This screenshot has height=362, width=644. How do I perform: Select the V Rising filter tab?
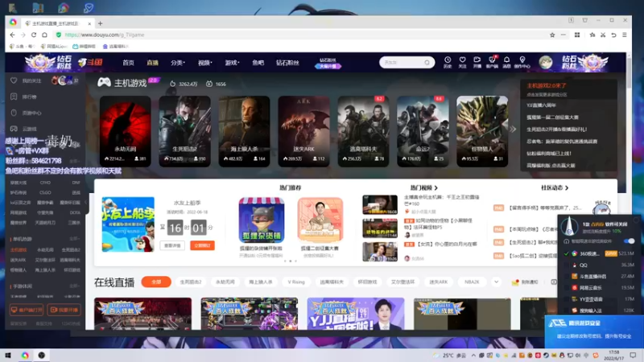pyautogui.click(x=296, y=282)
